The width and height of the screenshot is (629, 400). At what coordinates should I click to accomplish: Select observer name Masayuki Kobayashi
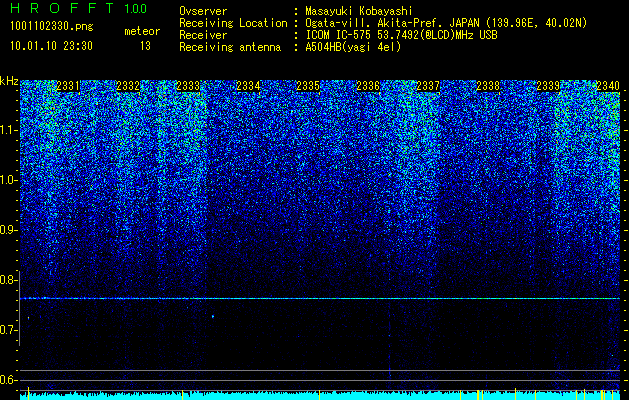click(359, 12)
